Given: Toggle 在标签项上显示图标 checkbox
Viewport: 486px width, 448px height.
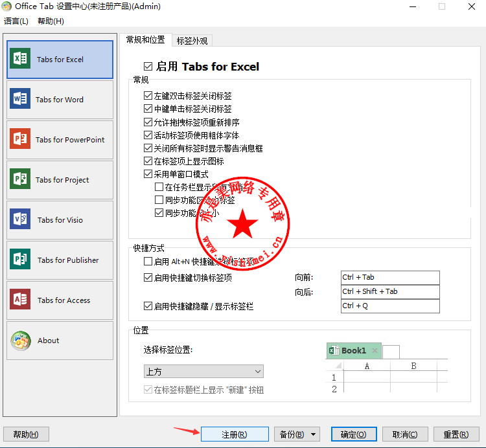Looking at the screenshot, I should pos(148,161).
